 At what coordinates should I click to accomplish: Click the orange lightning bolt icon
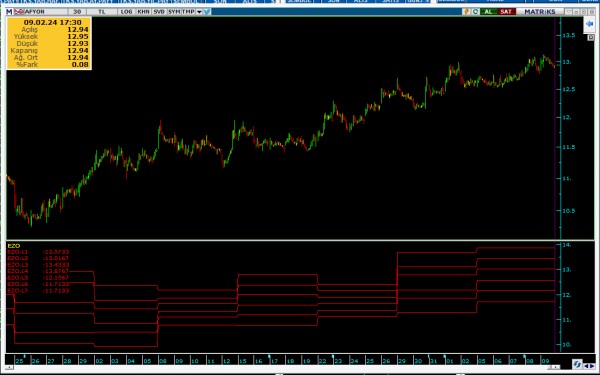[x=466, y=12]
